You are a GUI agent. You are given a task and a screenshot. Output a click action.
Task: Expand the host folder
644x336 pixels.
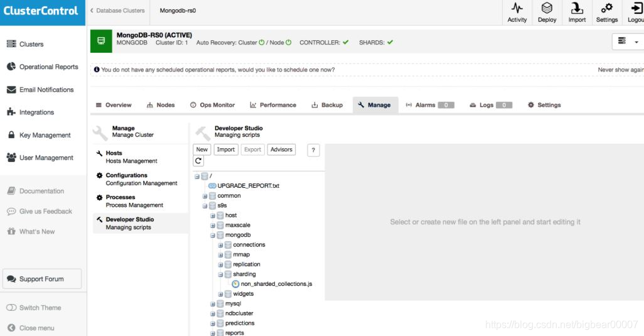click(x=212, y=215)
